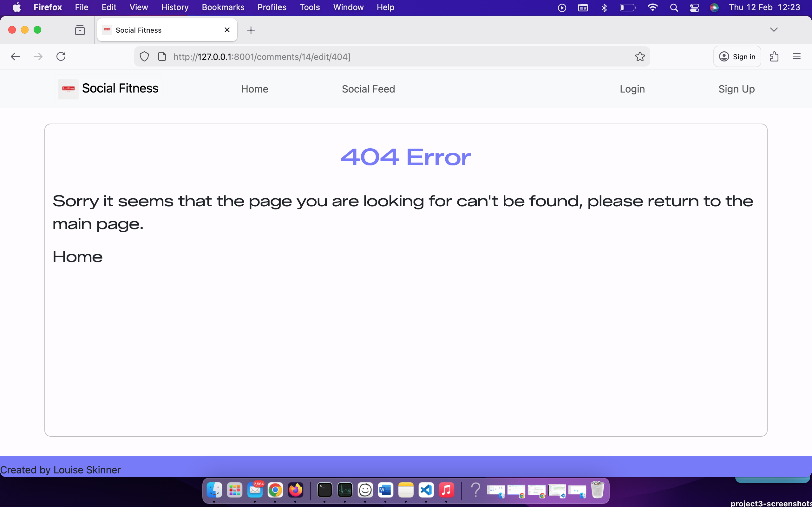
Task: Expand the list-all-tabs chevron
Action: (775, 29)
